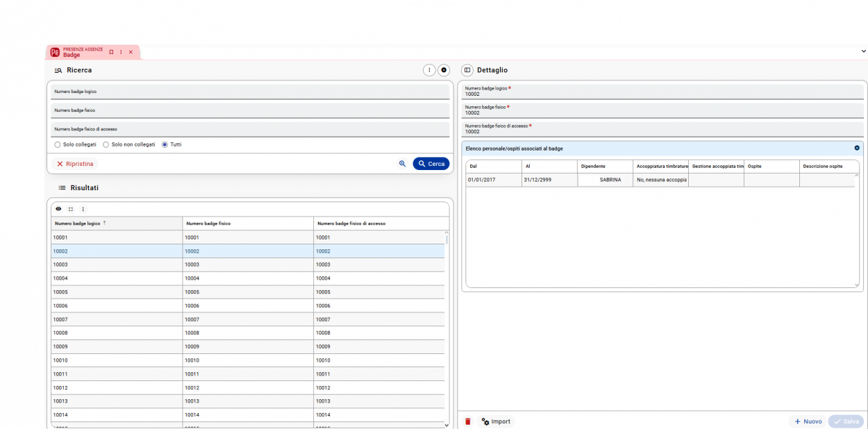Select the Solo non collegati radio button
This screenshot has width=868, height=429.
pyautogui.click(x=106, y=144)
